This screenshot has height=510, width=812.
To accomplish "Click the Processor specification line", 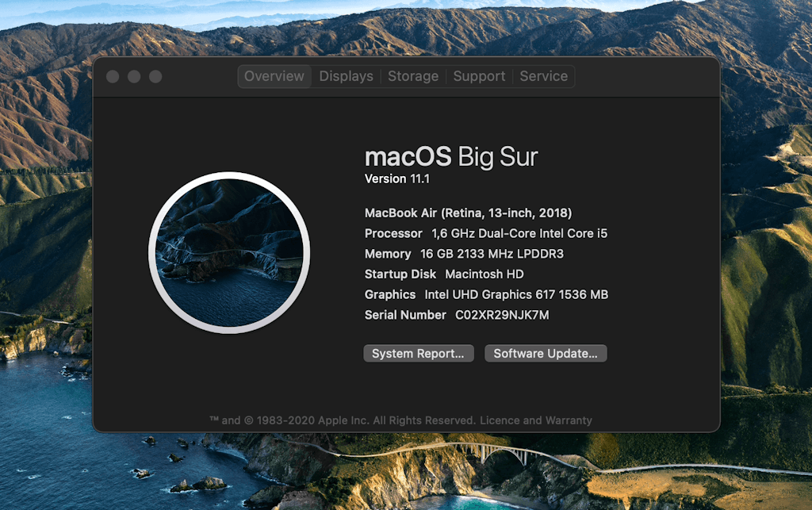I will (x=486, y=233).
